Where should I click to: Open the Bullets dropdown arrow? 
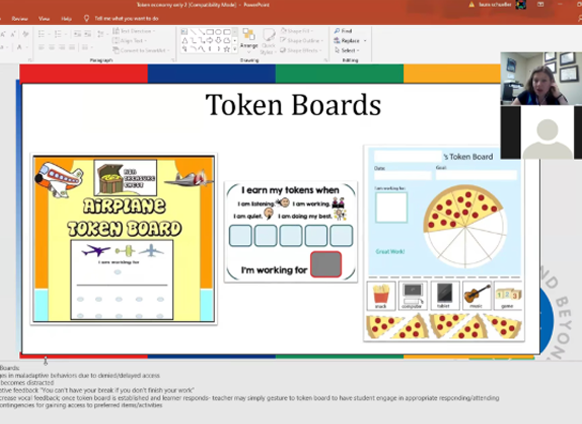48,34
